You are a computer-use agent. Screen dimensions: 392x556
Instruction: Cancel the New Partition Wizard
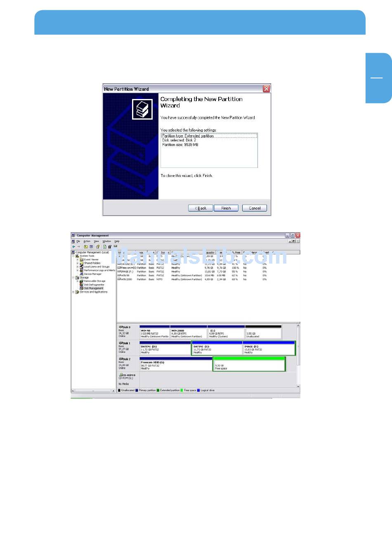click(x=255, y=208)
